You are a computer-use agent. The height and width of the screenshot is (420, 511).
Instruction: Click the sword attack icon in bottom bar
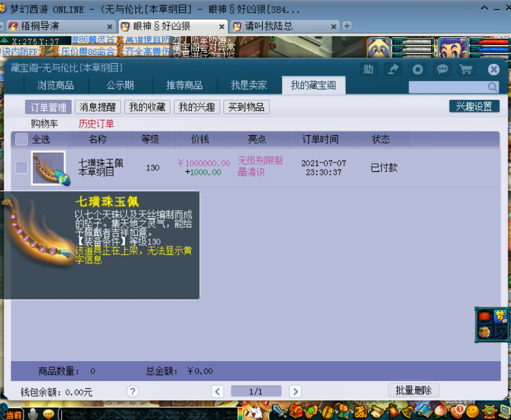pos(279,412)
